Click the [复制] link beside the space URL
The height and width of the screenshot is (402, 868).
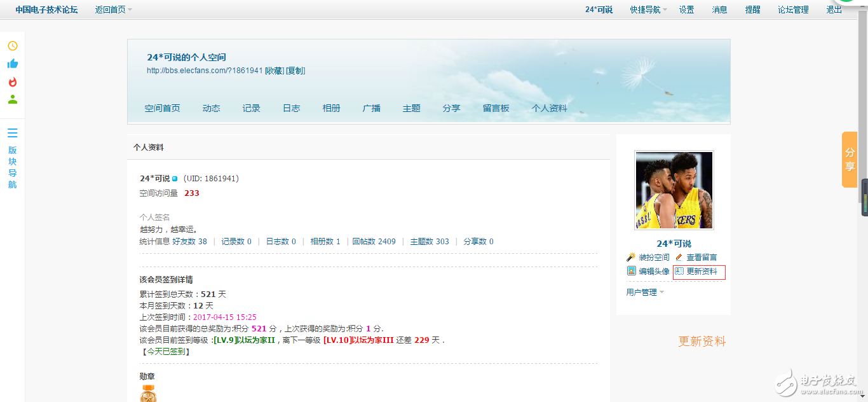coord(295,71)
